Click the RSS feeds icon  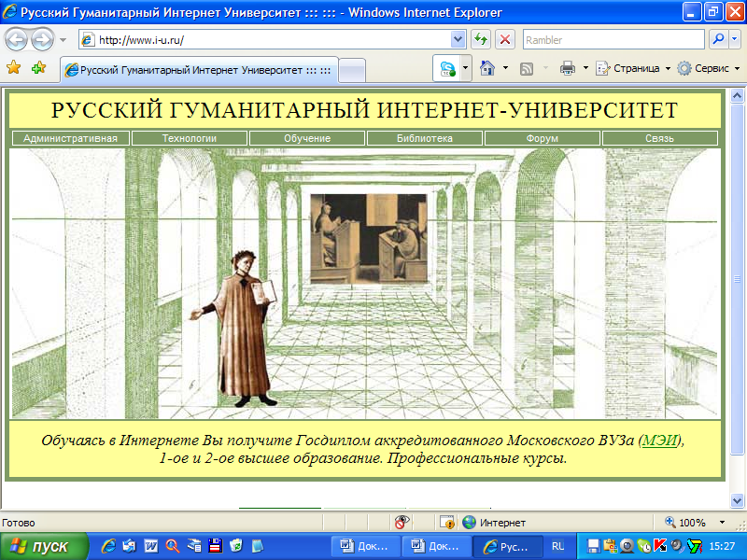coord(527,68)
